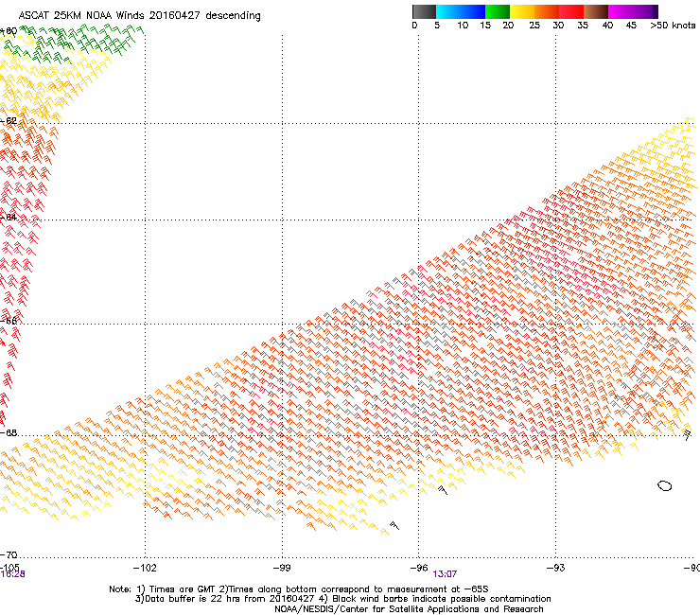Screen dimensions: 700x615
Task: Click the '-66' latitude label
Action: click(9, 321)
